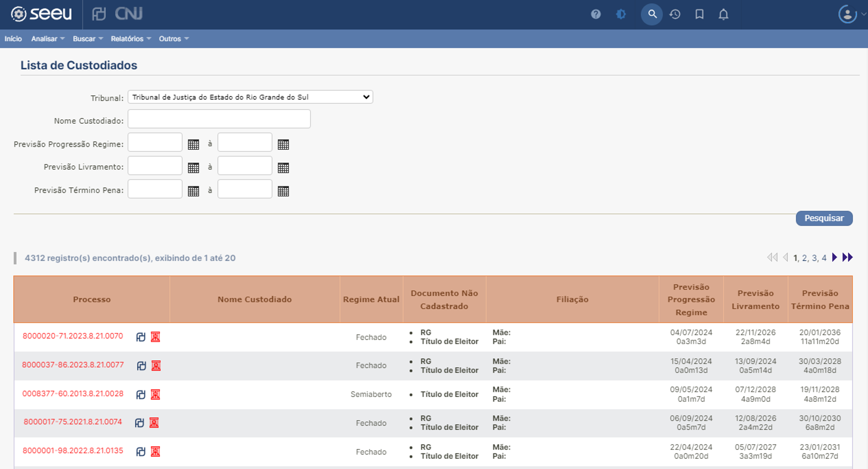
Task: Open calendar for Término Pena start date
Action: (x=193, y=191)
